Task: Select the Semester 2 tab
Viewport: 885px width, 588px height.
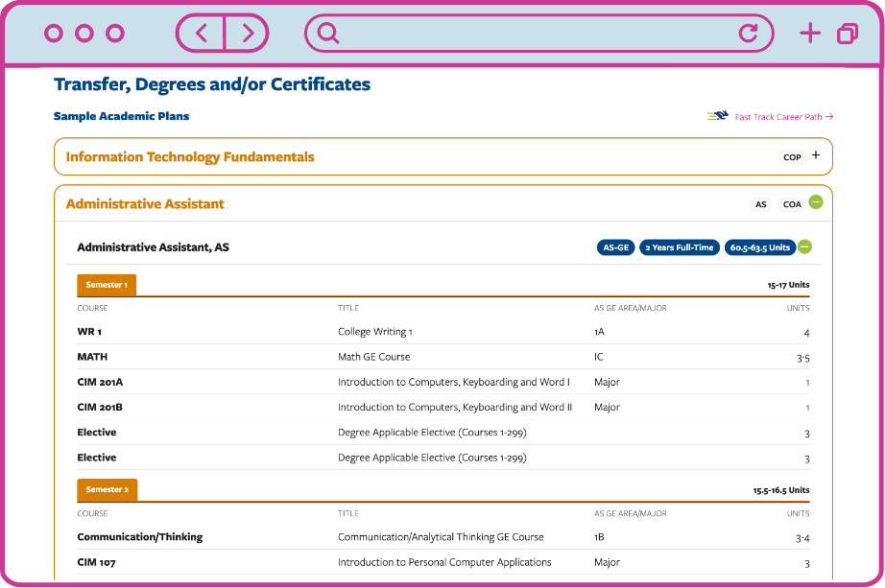Action: pyautogui.click(x=107, y=489)
